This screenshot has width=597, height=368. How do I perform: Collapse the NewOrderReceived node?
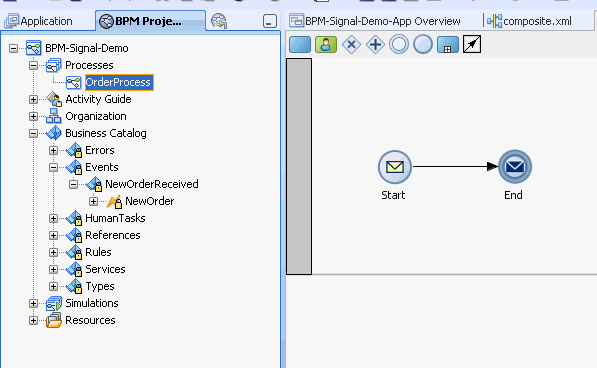click(73, 185)
